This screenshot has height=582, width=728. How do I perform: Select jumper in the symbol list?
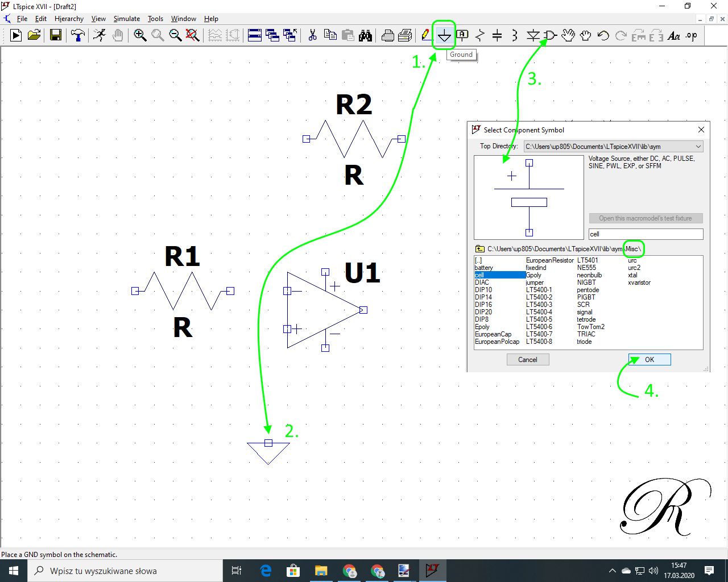pos(535,282)
